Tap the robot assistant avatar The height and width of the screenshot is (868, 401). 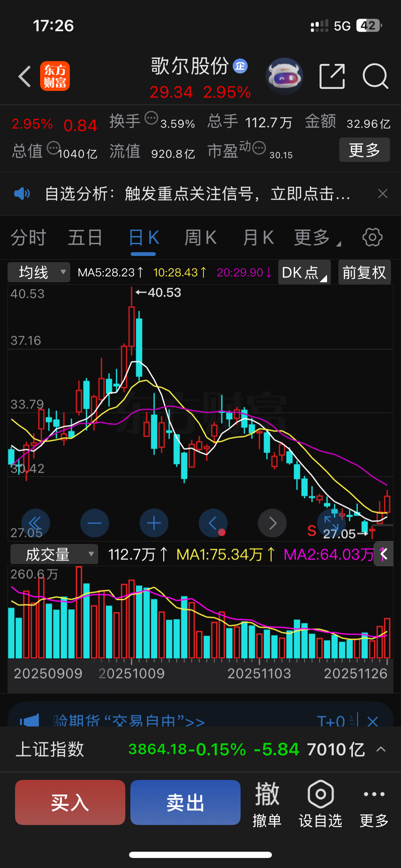coord(284,76)
